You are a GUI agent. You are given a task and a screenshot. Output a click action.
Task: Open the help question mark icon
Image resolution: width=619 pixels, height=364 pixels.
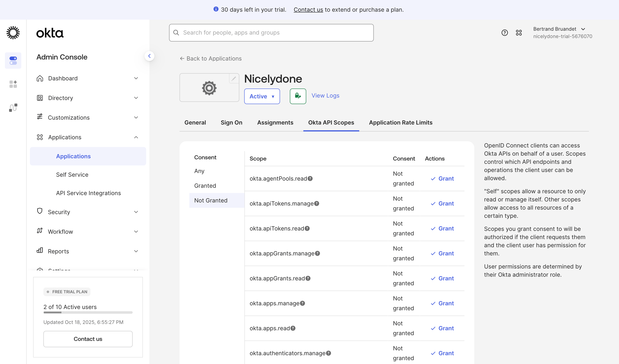click(x=504, y=33)
